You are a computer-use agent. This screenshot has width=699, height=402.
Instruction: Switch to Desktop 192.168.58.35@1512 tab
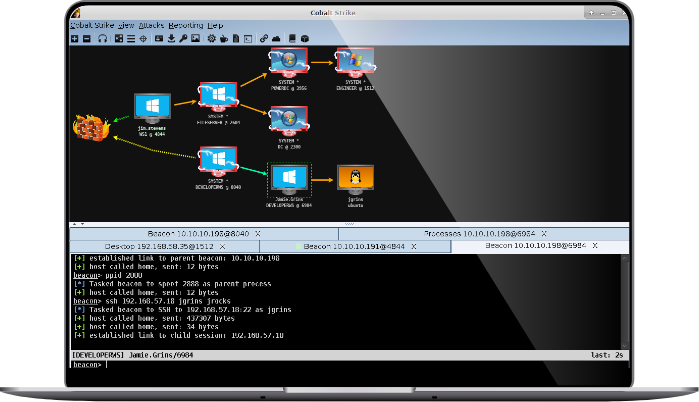pos(160,245)
